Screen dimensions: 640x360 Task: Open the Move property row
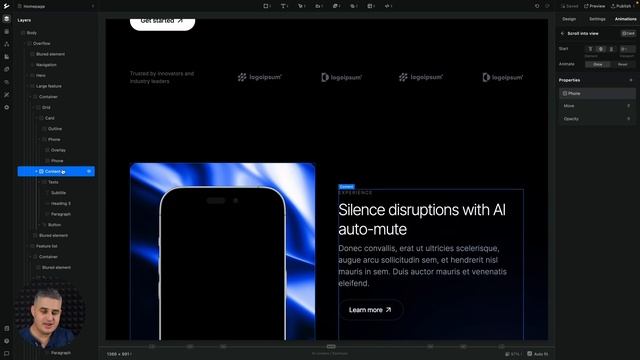(597, 106)
